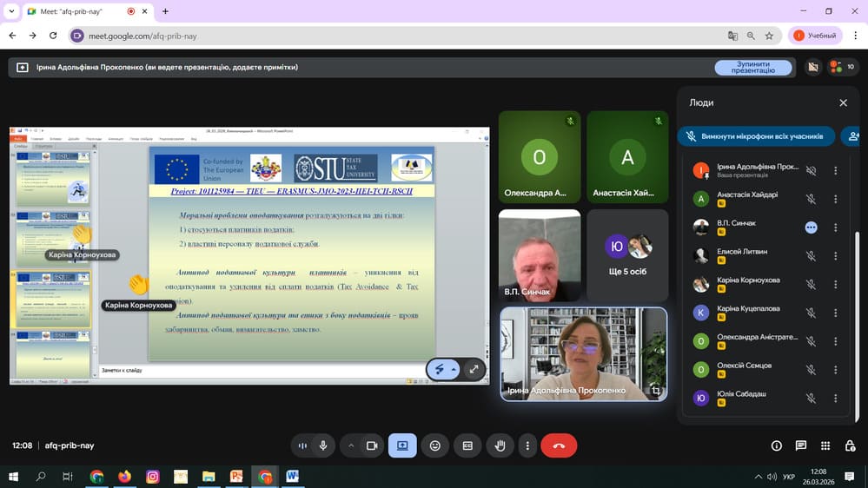Click Вимкнути мікрофони всіх учасників button
Image resolution: width=868 pixels, height=488 pixels.
(x=756, y=136)
